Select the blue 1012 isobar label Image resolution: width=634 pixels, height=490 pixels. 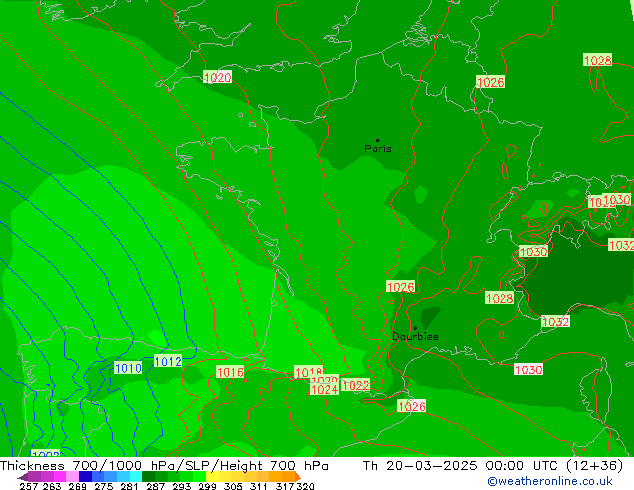(x=168, y=361)
